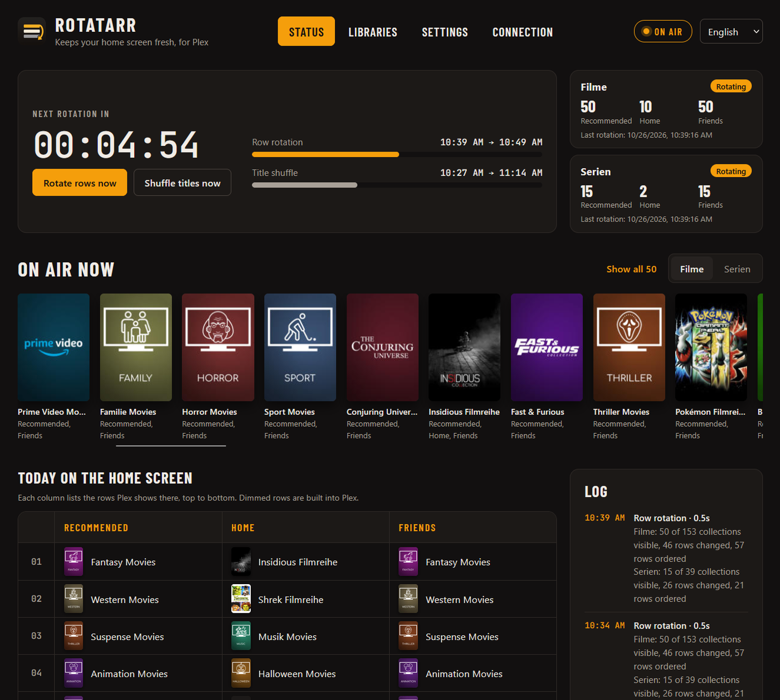Open the Connection tab

pos(523,32)
